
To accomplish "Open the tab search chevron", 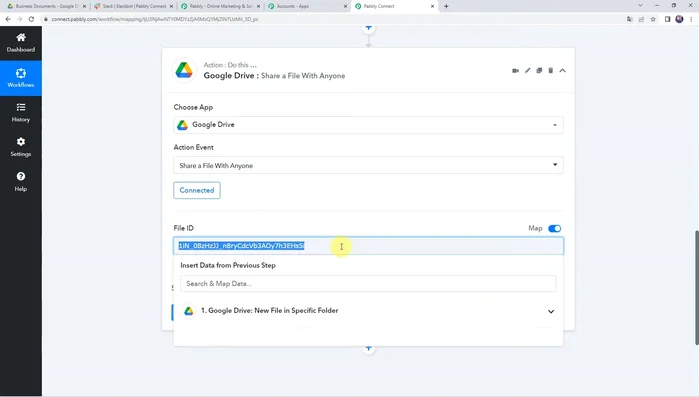I will [640, 6].
